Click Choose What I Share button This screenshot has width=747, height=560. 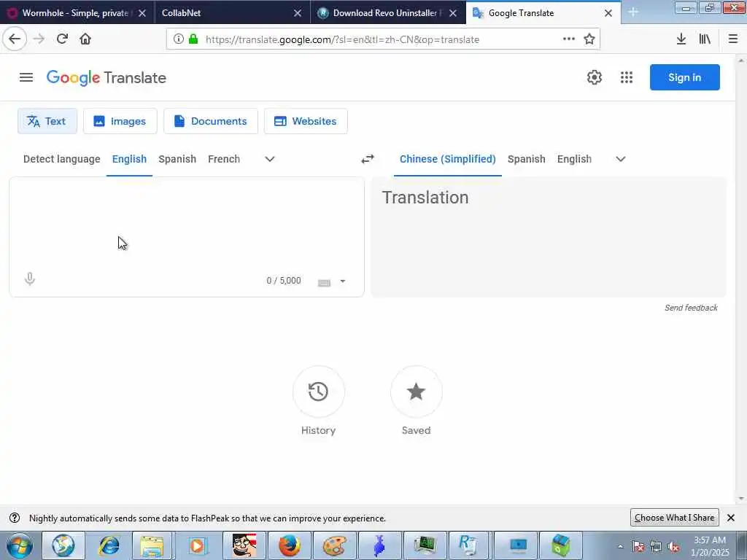[x=674, y=518]
